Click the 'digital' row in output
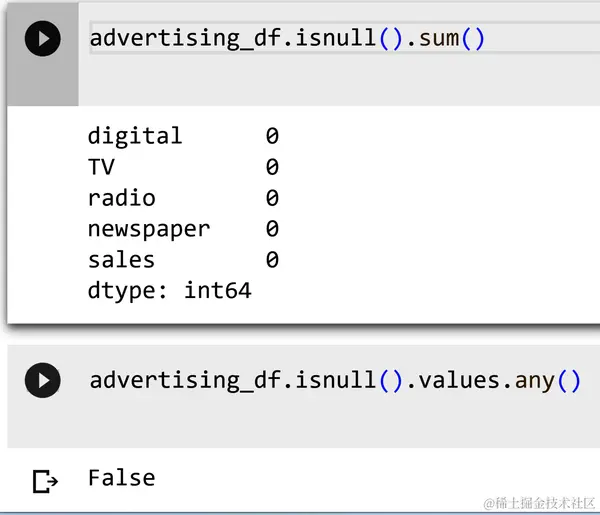 tap(135, 136)
